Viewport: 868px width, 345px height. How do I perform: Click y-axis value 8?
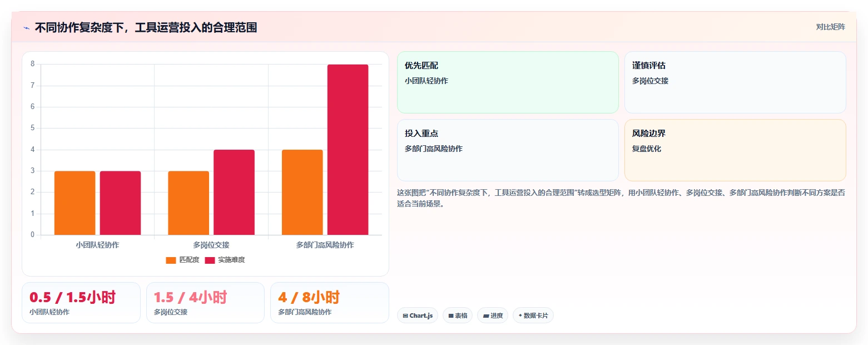click(x=33, y=64)
